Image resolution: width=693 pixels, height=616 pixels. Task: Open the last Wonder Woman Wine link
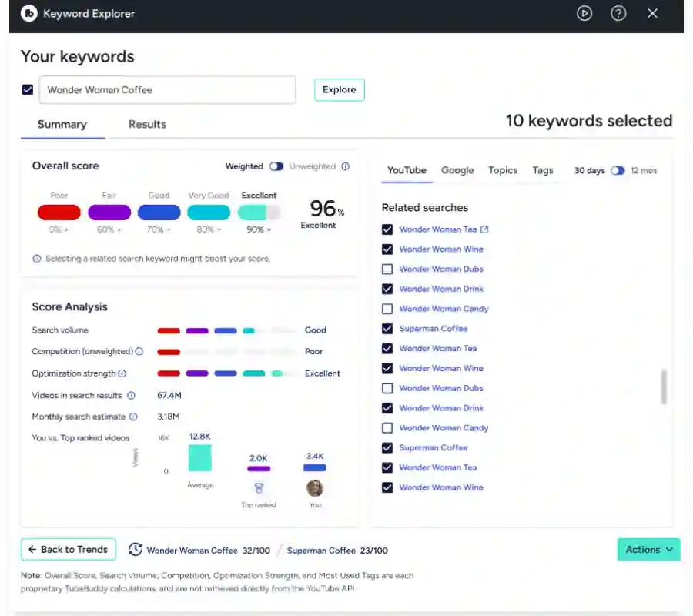click(441, 487)
